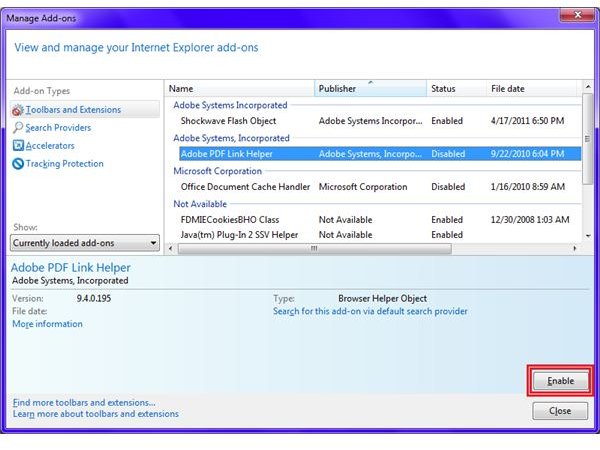600x450 pixels.
Task: Open Find more toolbars and extensions link
Action: click(84, 403)
